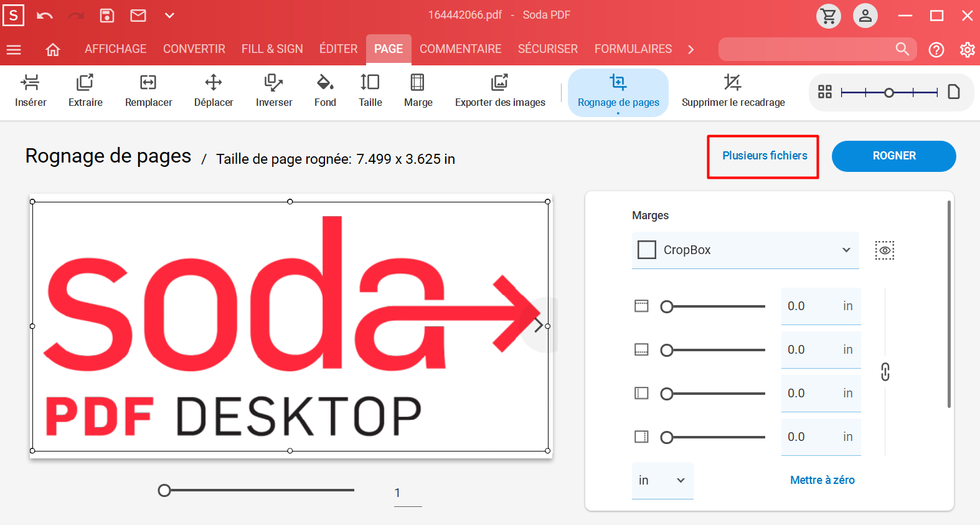Open the FORMULAIRES tab

[x=633, y=49]
